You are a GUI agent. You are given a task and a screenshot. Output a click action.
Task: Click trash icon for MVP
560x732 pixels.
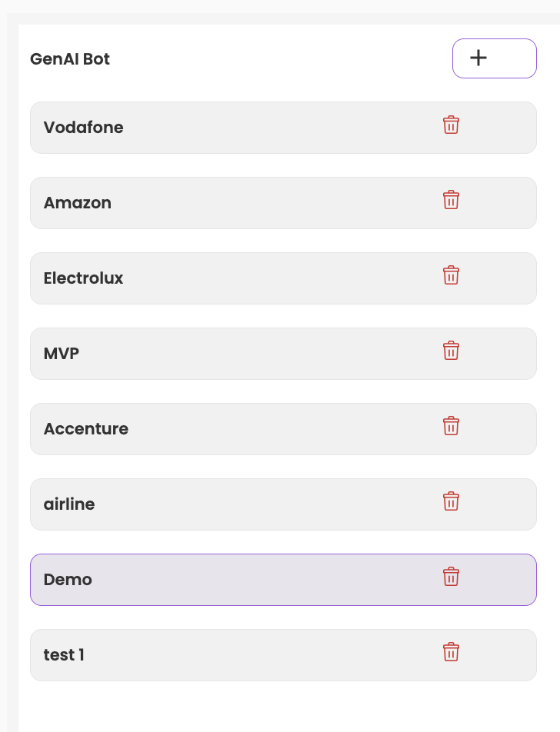[x=451, y=351]
